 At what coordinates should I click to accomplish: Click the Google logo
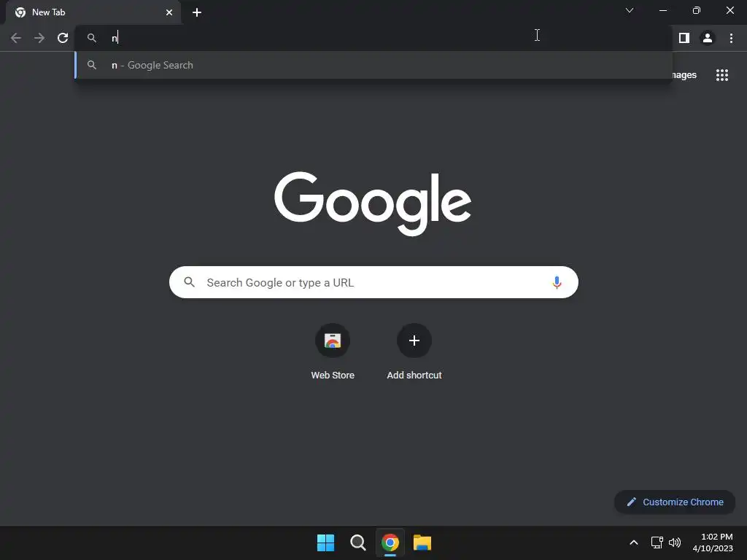coord(373,203)
